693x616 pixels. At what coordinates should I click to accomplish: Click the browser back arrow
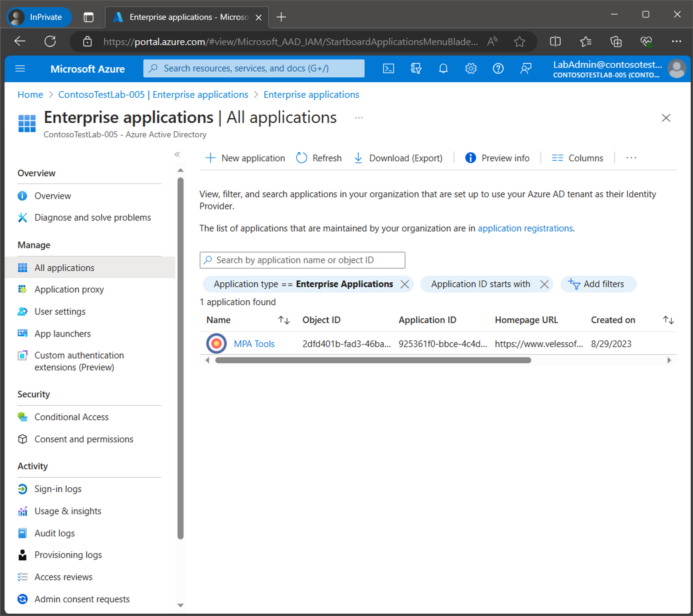click(x=20, y=41)
